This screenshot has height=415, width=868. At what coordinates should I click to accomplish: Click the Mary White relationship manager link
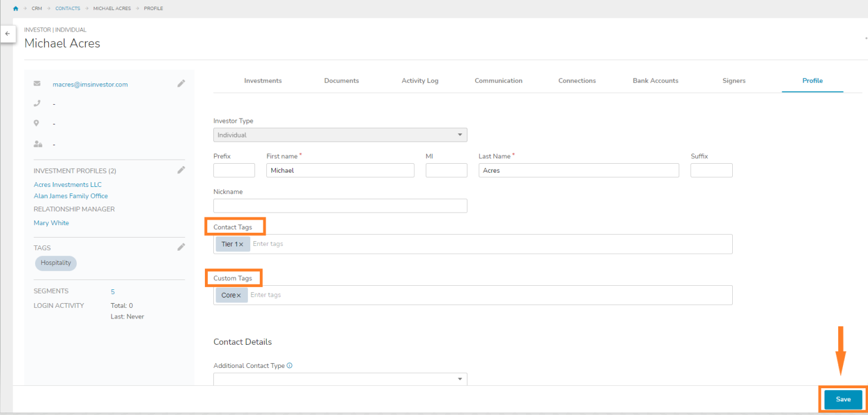point(51,223)
